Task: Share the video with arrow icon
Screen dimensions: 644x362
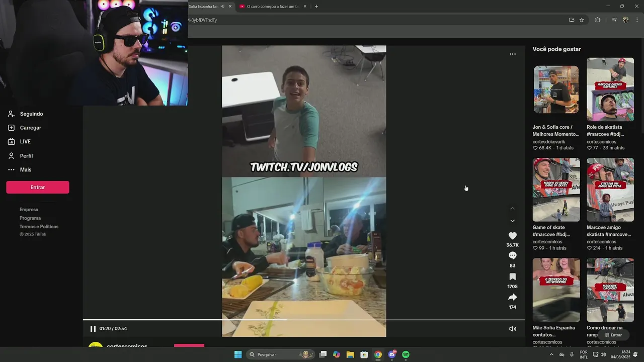Action: [513, 297]
